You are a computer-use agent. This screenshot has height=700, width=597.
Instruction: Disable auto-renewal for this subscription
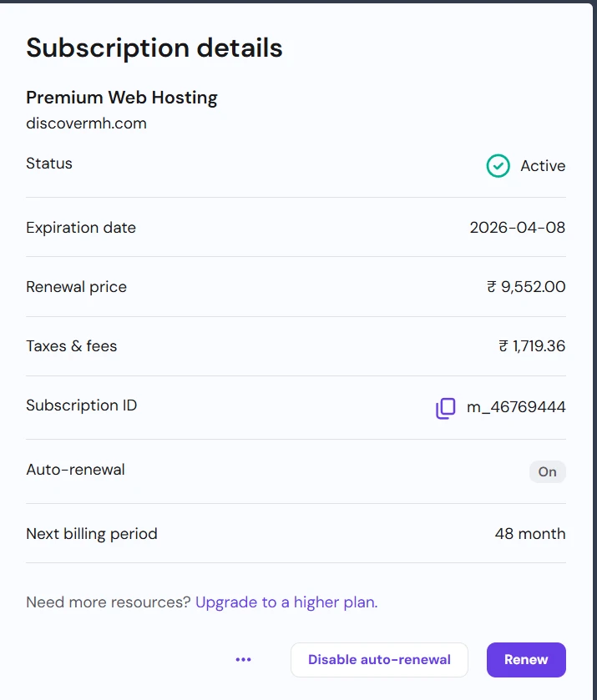coord(379,659)
